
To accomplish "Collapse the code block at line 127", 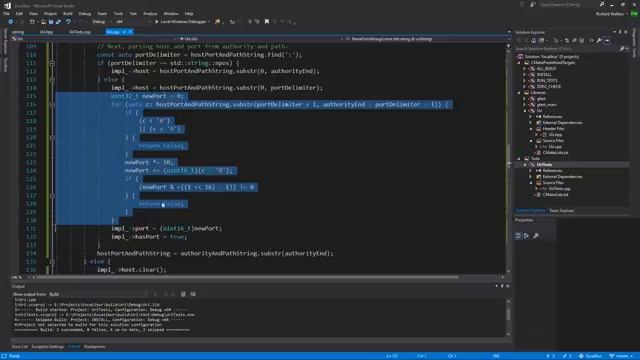I will pos(52,196).
